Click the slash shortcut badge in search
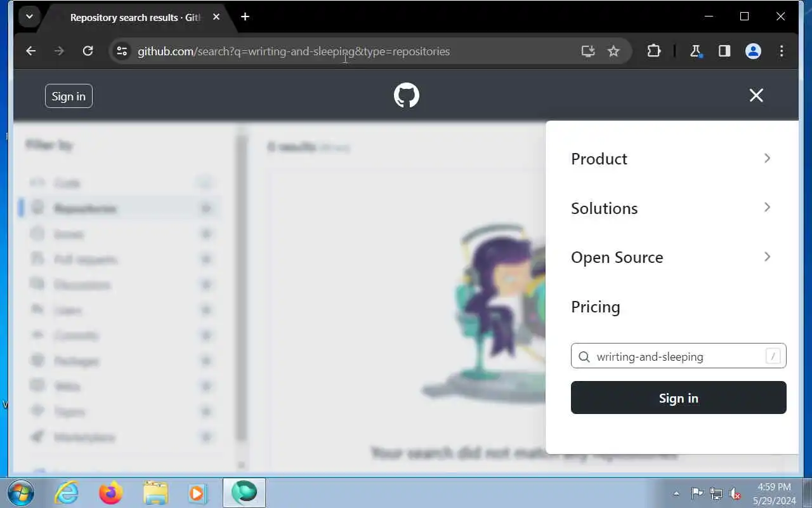This screenshot has width=812, height=508. click(773, 356)
